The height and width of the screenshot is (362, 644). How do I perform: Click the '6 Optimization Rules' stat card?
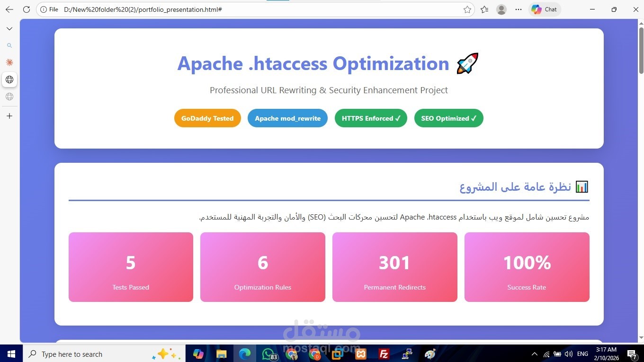coord(263,267)
